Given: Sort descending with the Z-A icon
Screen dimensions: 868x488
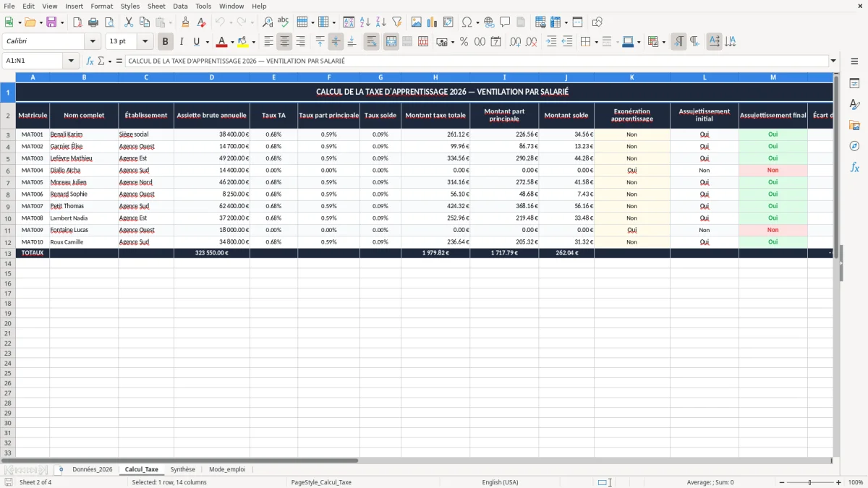Looking at the screenshot, I should (380, 22).
